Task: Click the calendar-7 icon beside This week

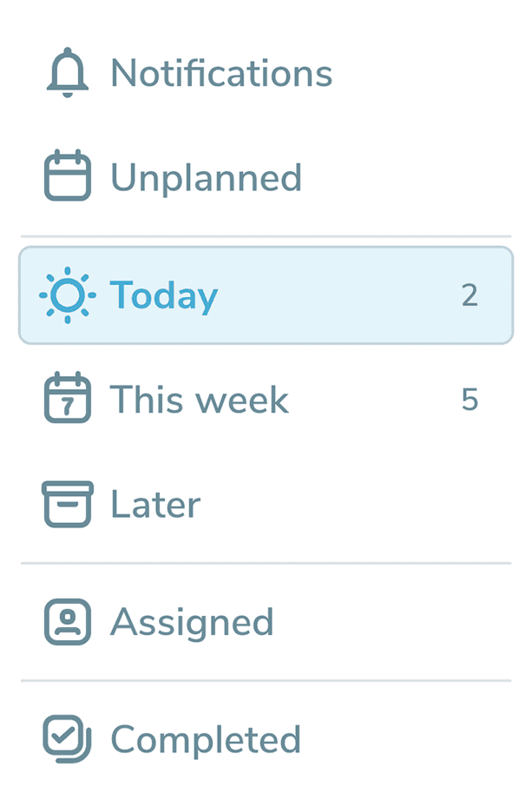Action: (65, 400)
